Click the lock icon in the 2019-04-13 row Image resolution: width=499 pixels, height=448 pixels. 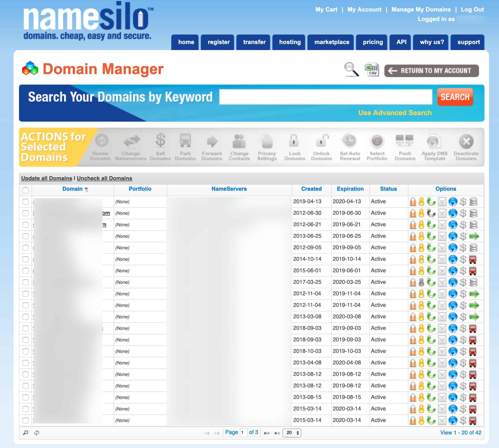pos(413,202)
